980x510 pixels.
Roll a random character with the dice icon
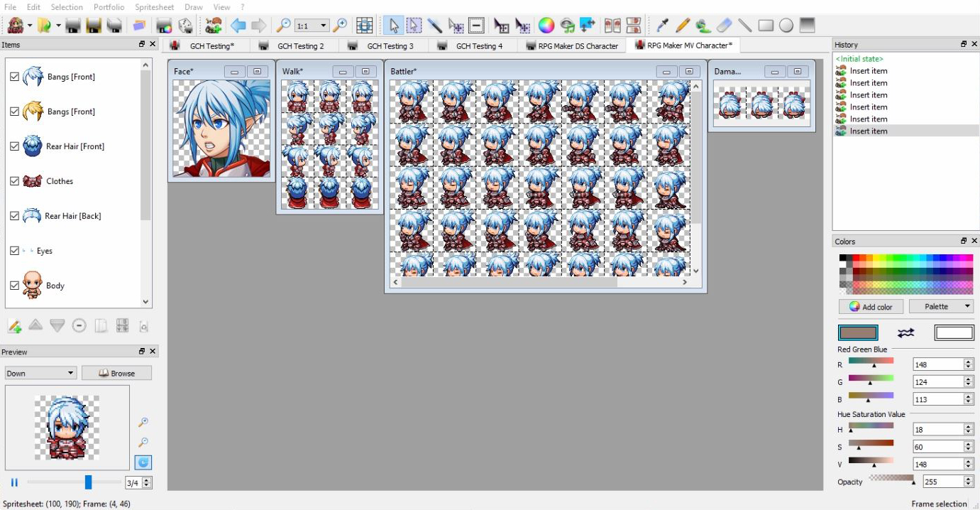click(x=186, y=26)
